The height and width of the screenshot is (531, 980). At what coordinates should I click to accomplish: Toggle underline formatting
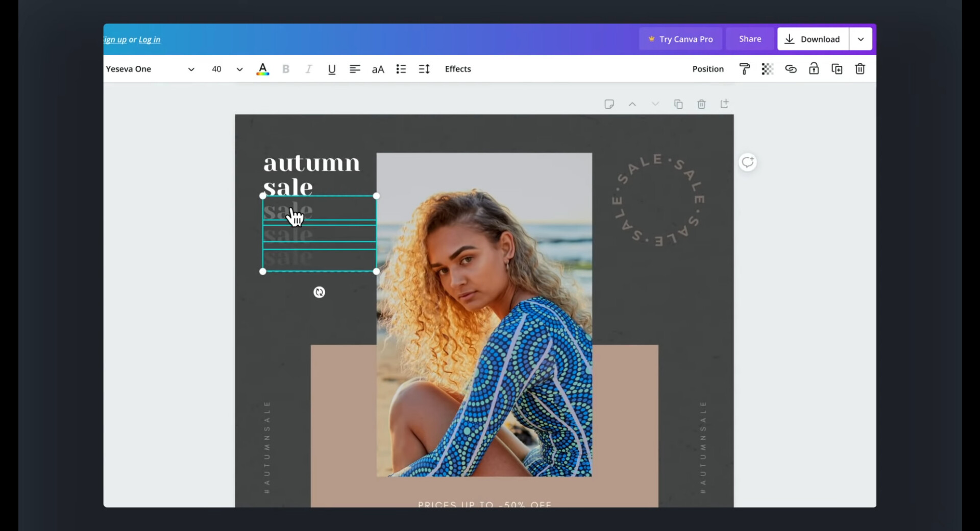tap(332, 69)
